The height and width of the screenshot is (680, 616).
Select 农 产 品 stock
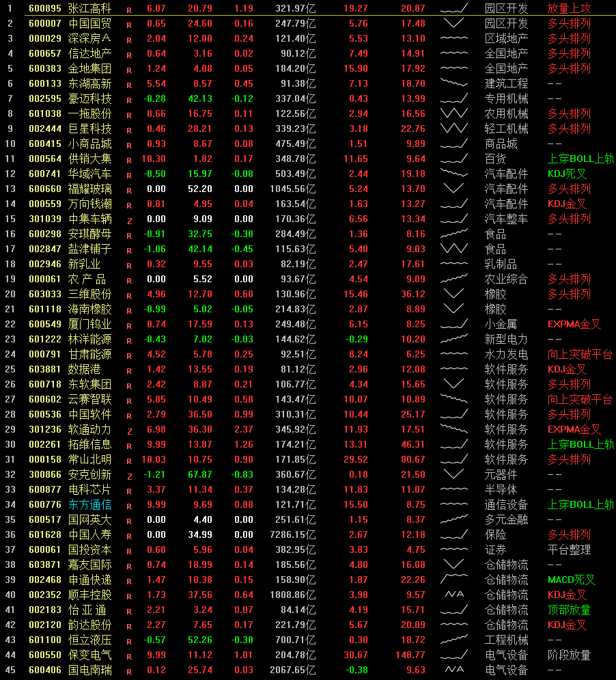tap(87, 279)
